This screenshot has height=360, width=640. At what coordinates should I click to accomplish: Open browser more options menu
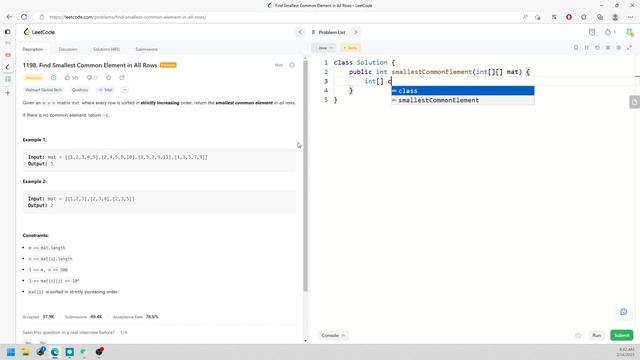point(631,17)
